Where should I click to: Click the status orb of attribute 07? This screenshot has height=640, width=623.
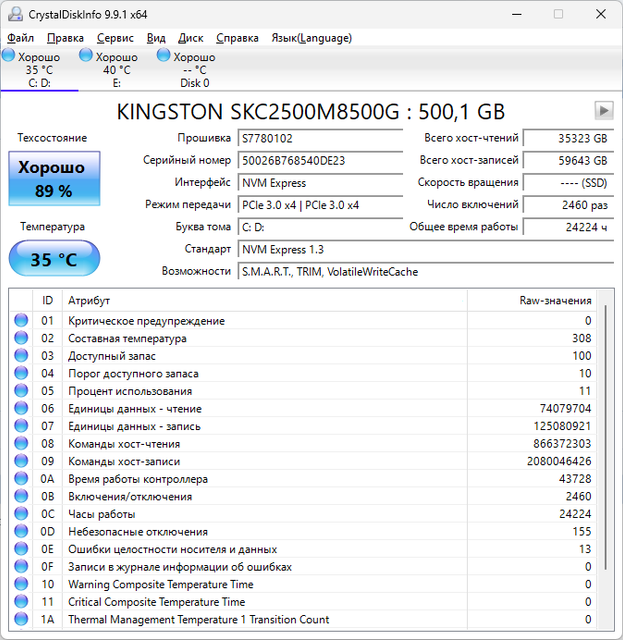pyautogui.click(x=21, y=426)
